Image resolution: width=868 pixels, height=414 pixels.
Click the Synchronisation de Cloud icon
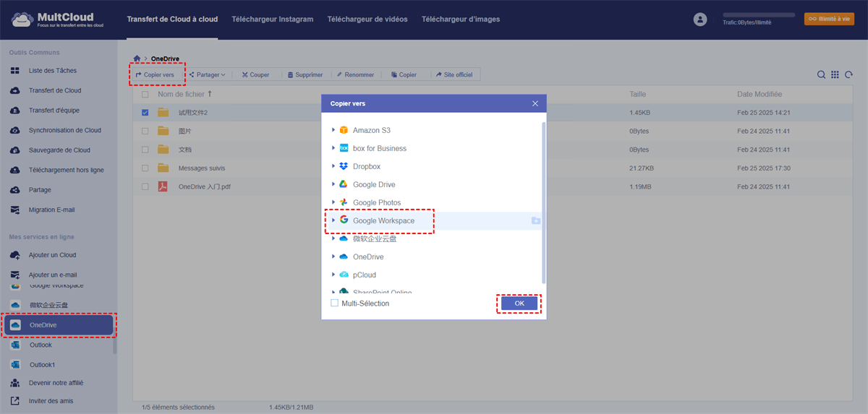15,131
